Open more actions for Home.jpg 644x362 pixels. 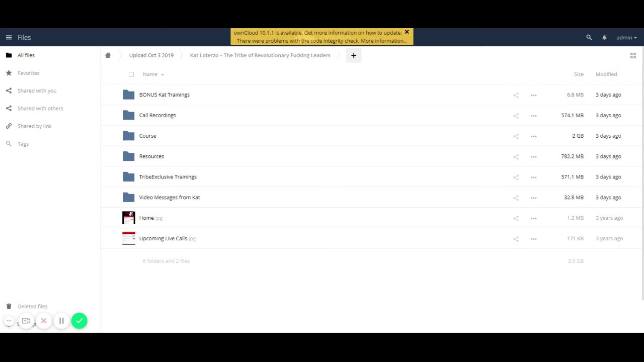point(533,218)
